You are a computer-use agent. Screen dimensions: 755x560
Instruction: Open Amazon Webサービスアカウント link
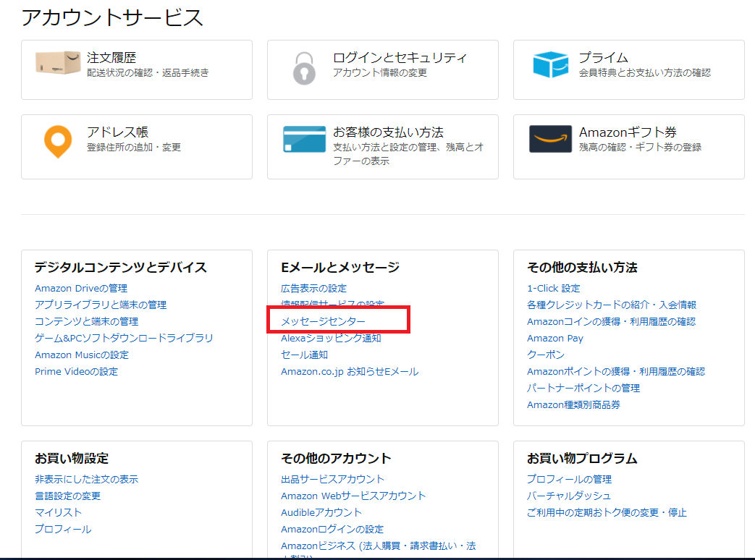[353, 496]
